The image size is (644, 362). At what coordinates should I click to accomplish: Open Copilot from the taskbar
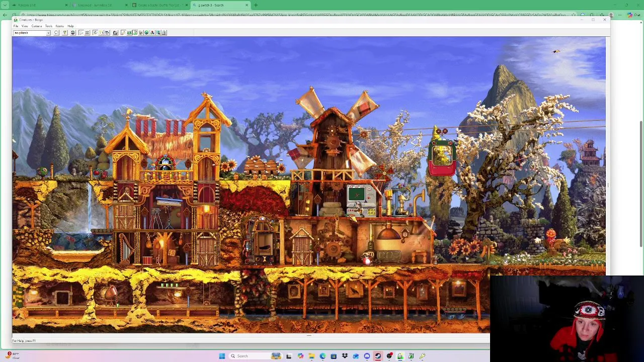(x=301, y=356)
